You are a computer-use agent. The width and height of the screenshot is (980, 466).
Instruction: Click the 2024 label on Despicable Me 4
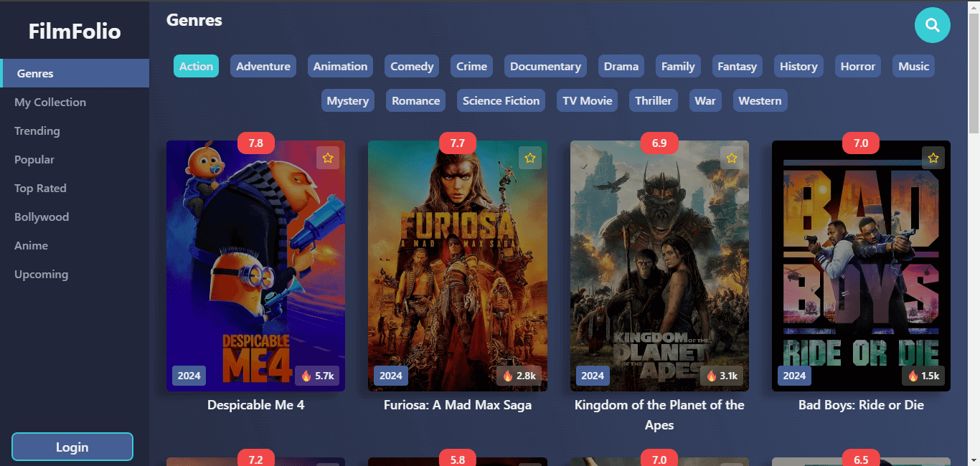pyautogui.click(x=189, y=376)
